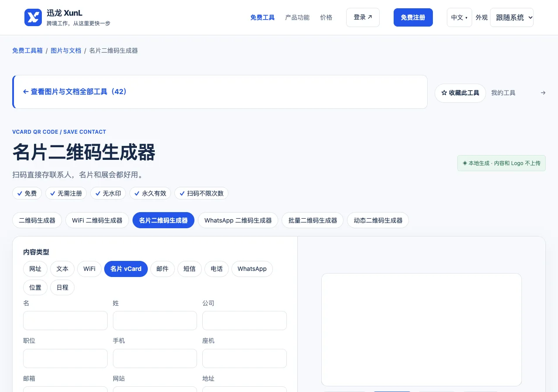Click the 手机 input field
Image resolution: width=558 pixels, height=392 pixels.
pyautogui.click(x=155, y=358)
